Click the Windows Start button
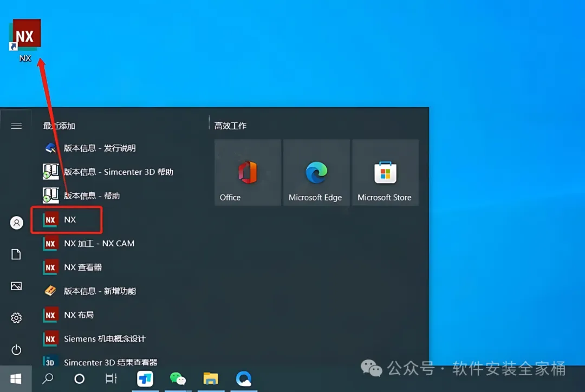The width and height of the screenshot is (585, 392). click(16, 379)
